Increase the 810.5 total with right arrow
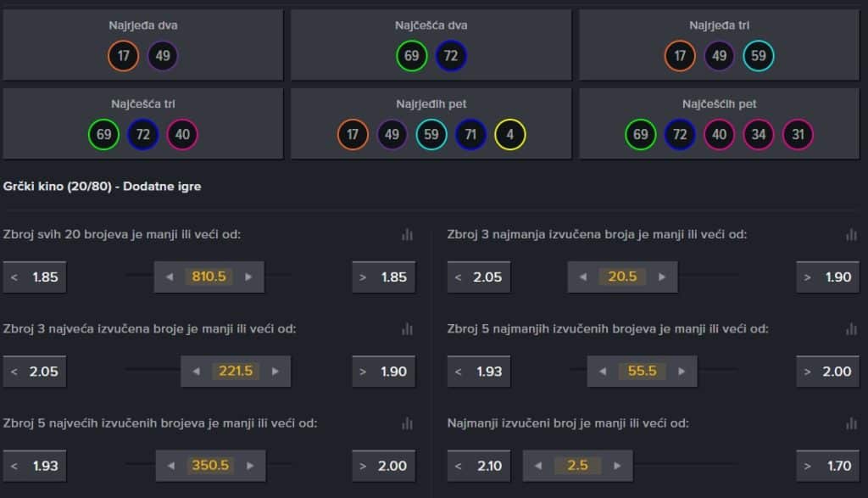Image resolution: width=868 pixels, height=498 pixels. click(248, 277)
